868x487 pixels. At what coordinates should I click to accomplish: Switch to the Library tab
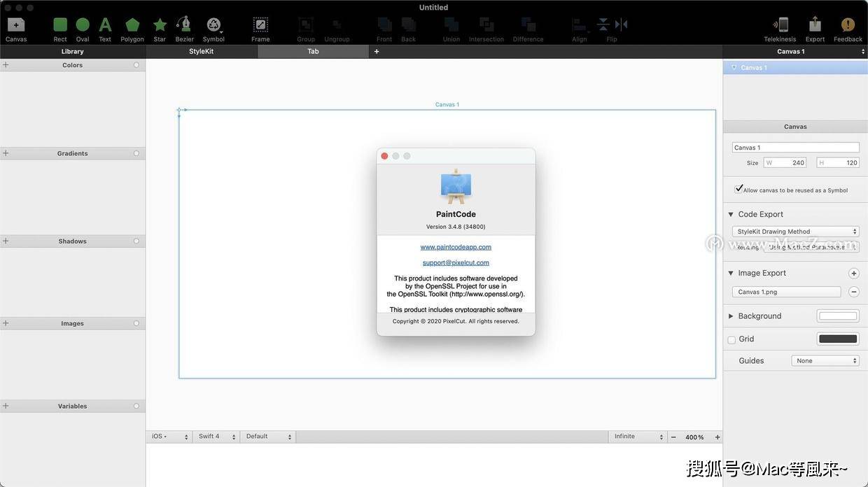click(x=72, y=52)
